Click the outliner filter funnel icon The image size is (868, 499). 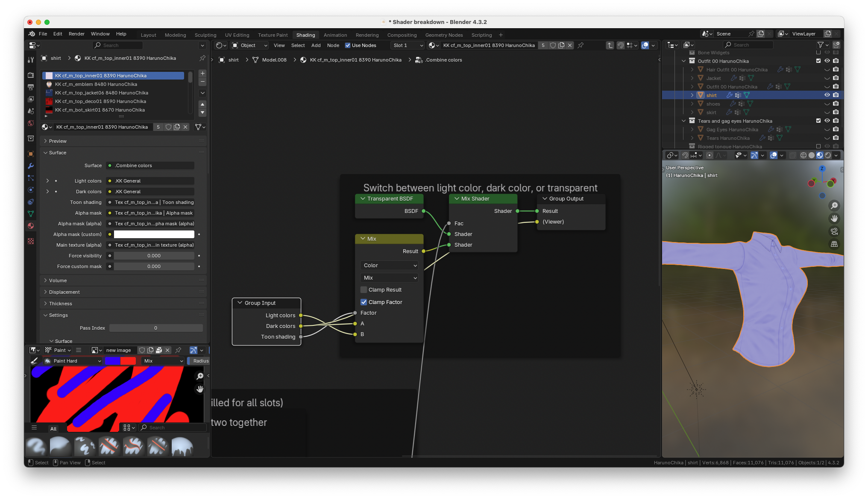click(x=820, y=45)
